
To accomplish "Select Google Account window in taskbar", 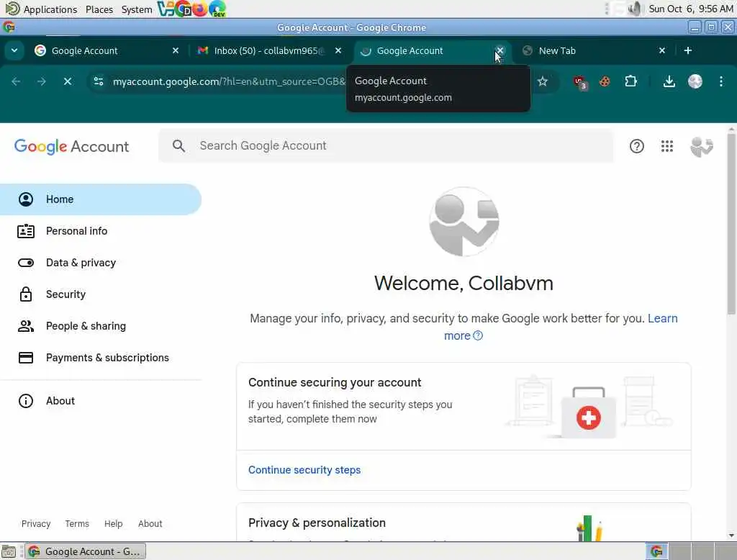I will 86,551.
